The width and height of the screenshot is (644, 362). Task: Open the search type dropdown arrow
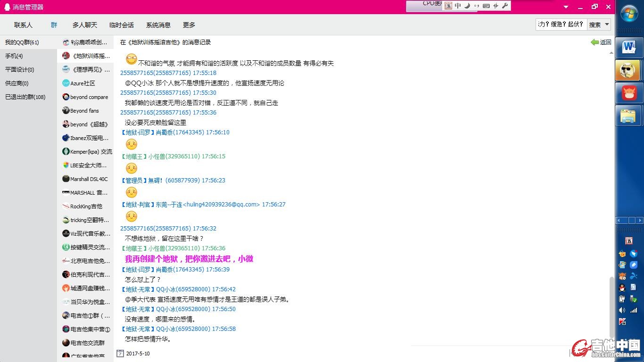pyautogui.click(x=607, y=24)
